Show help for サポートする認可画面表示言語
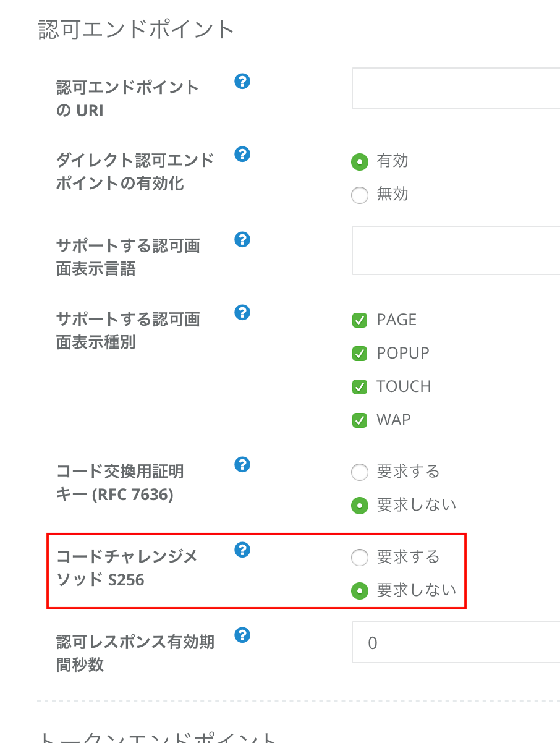 pos(243,239)
